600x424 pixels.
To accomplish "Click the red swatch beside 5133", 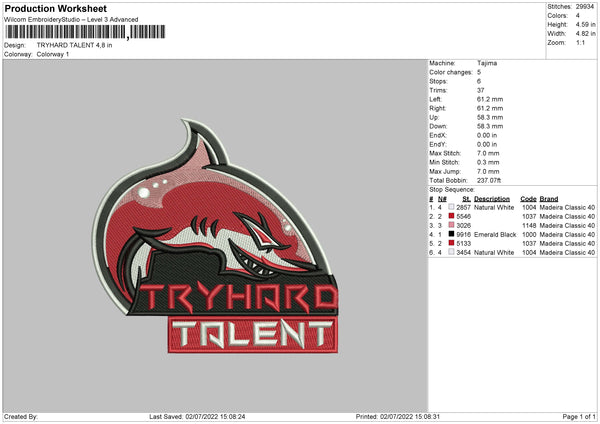I will 452,243.
